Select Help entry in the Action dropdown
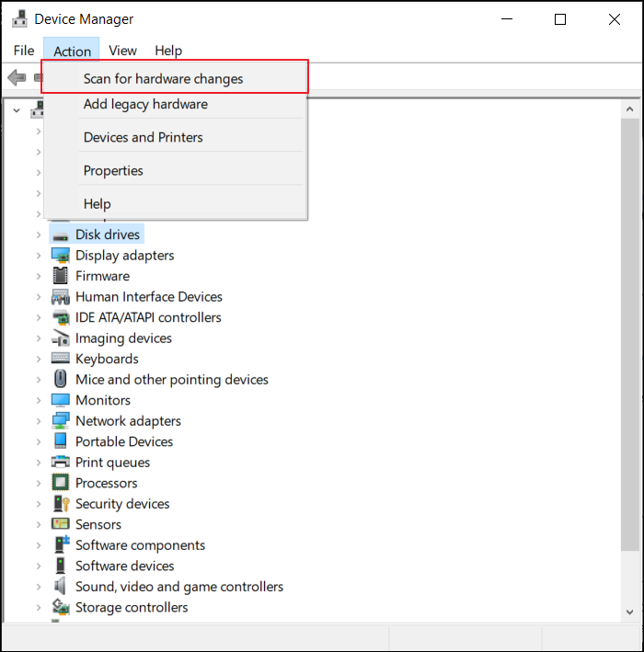Image resolution: width=644 pixels, height=652 pixels. pos(175,204)
